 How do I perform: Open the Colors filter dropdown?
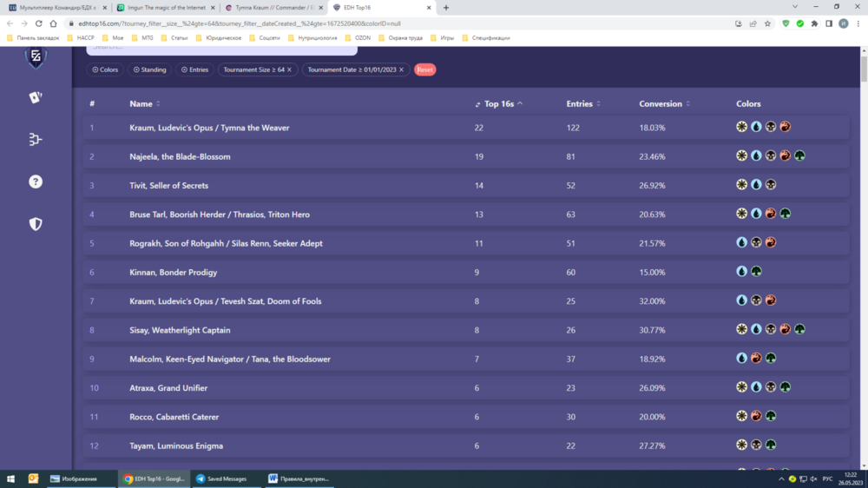click(x=104, y=69)
